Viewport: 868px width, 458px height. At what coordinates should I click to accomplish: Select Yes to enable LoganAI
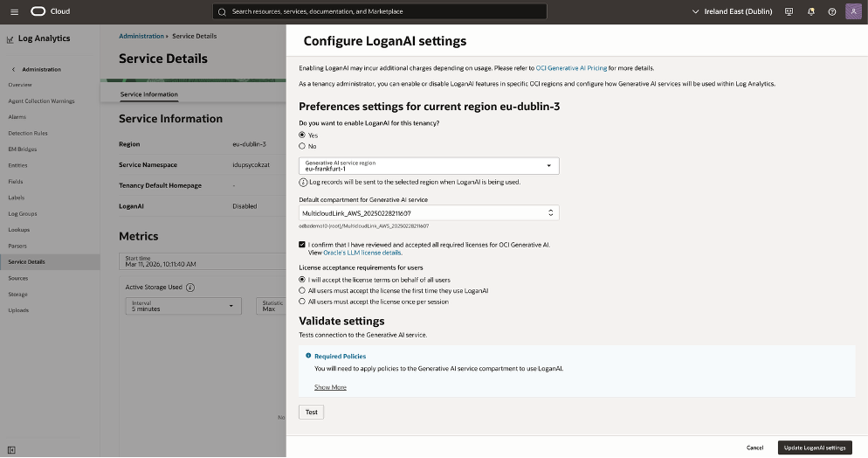click(x=302, y=135)
